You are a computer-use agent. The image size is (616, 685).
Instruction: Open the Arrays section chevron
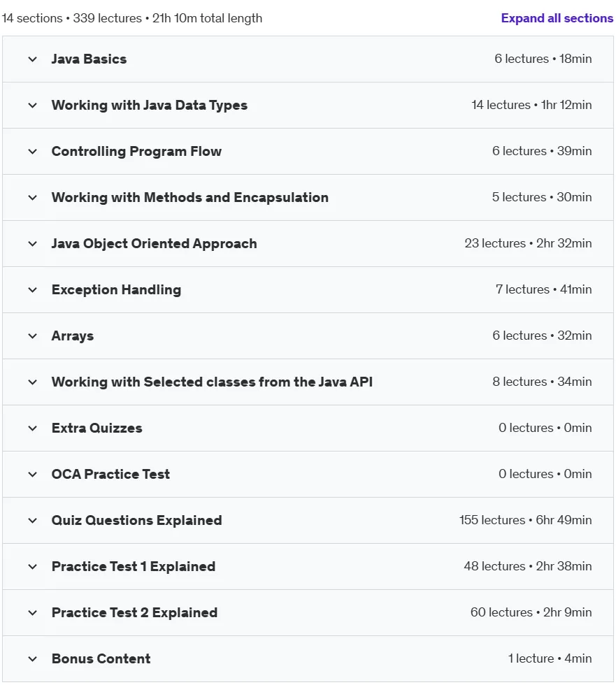click(32, 336)
